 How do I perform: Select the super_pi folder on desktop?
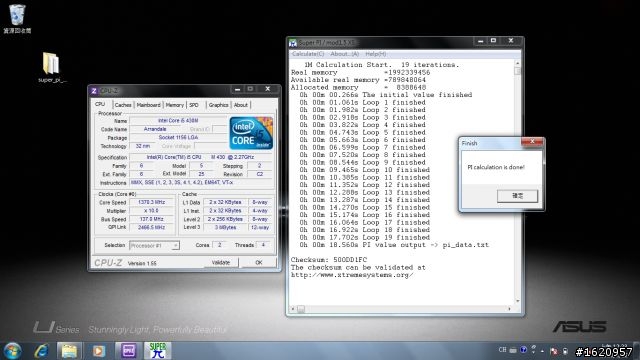tap(51, 67)
